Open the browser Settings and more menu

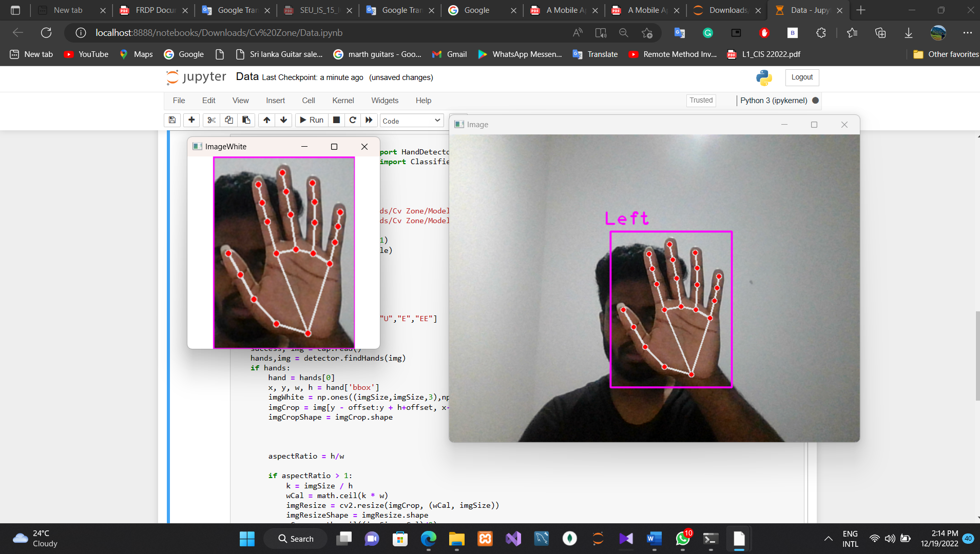(968, 33)
